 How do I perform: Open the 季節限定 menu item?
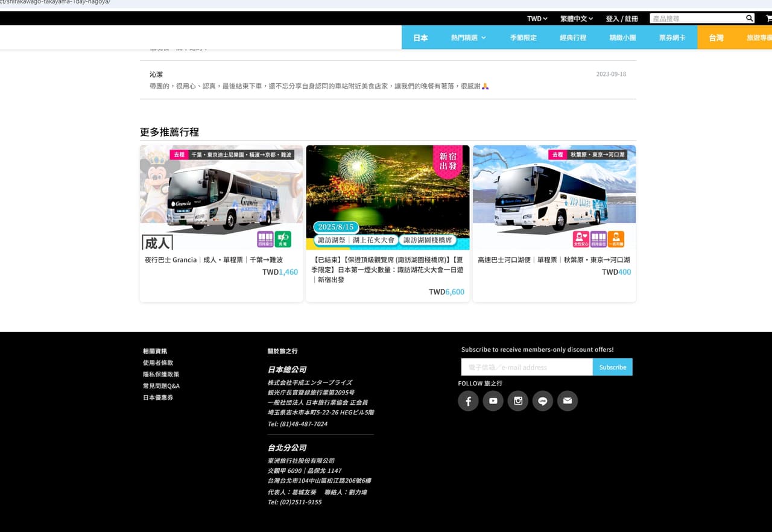523,37
